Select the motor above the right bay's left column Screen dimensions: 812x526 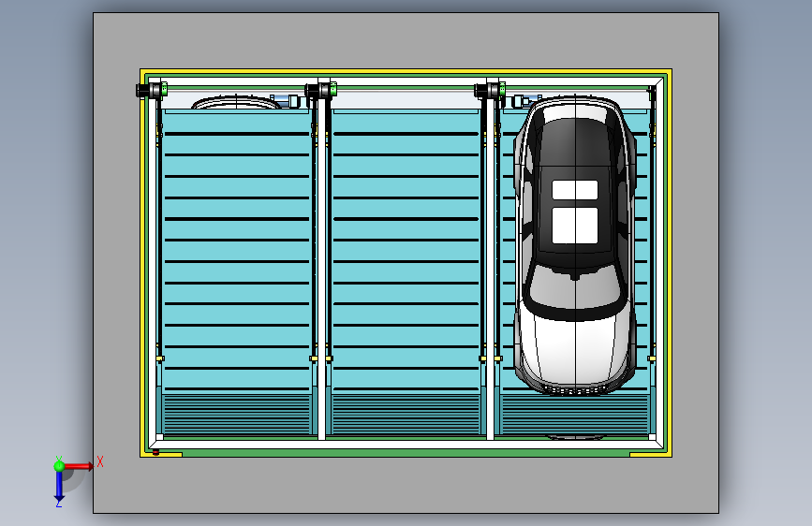(x=490, y=90)
